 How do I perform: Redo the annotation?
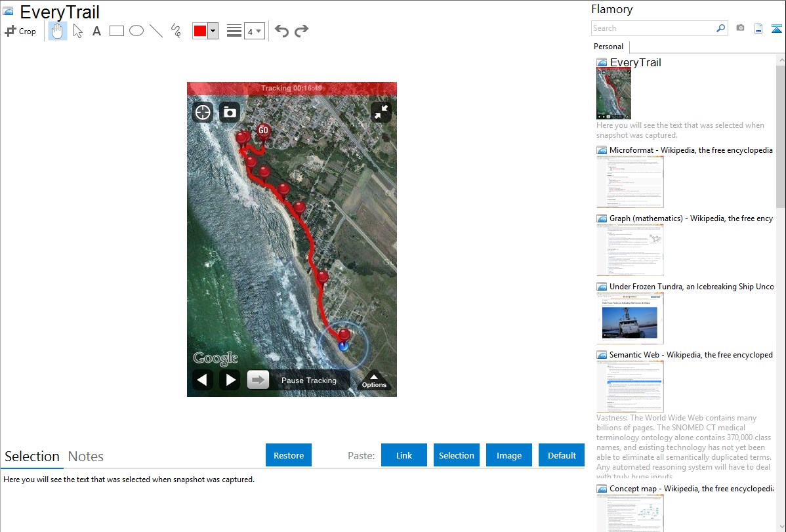[301, 31]
